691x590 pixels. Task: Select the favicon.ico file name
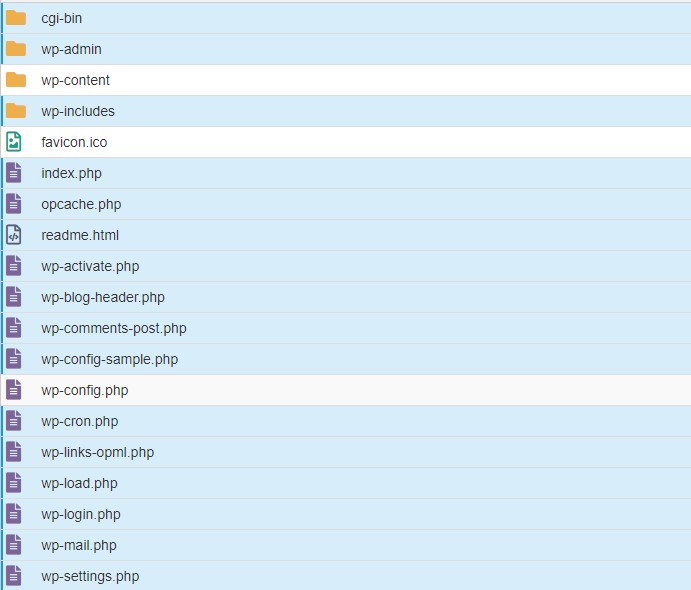(x=74, y=142)
